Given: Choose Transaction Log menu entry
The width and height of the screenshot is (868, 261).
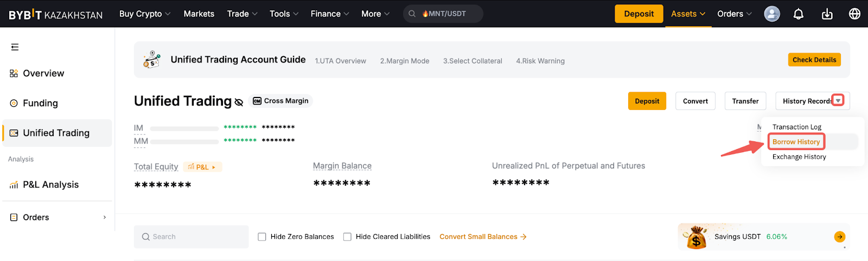Looking at the screenshot, I should pyautogui.click(x=796, y=127).
